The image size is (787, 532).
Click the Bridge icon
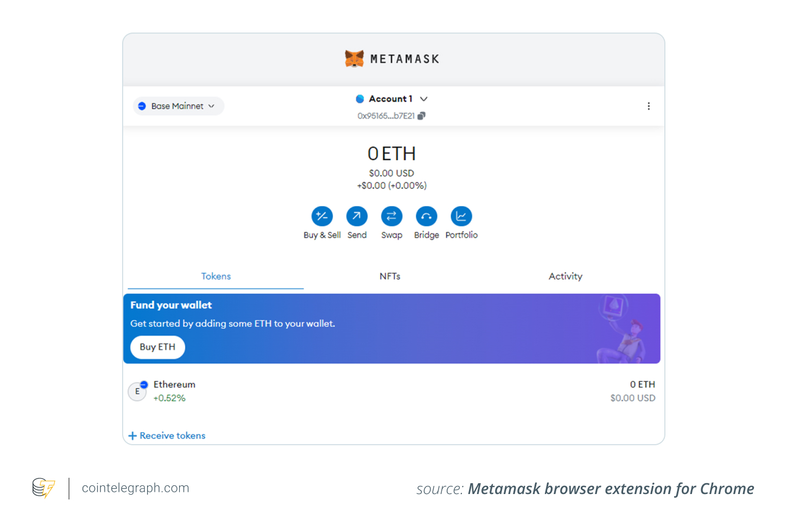427,216
